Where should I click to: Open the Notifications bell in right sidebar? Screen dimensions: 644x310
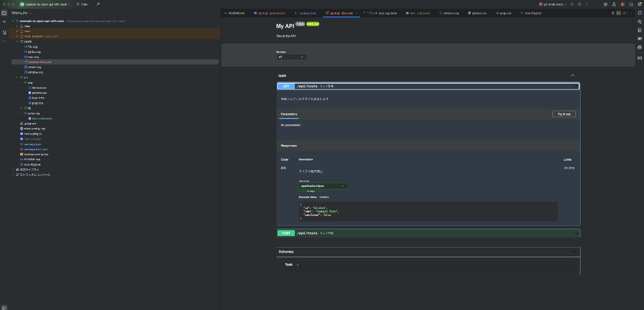[639, 13]
